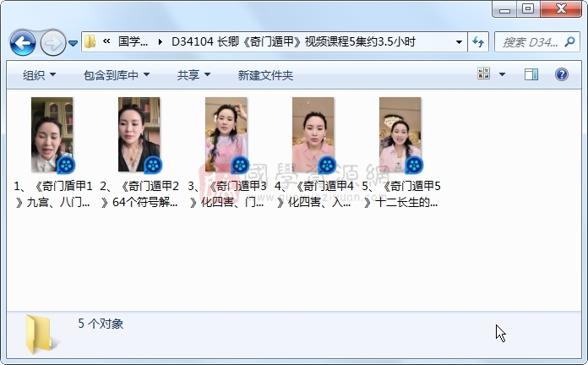588x365 pixels.
Task: Click file name 2、《奇门遁甲2》64个符号解...
Action: [x=139, y=194]
